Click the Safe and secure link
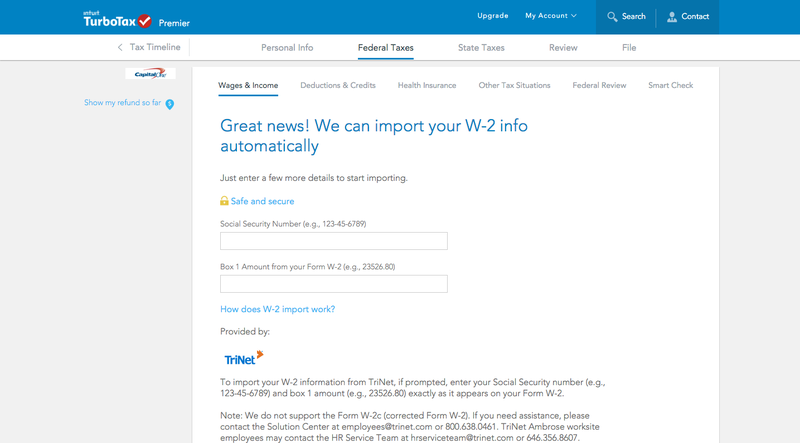This screenshot has width=800, height=443. (262, 201)
